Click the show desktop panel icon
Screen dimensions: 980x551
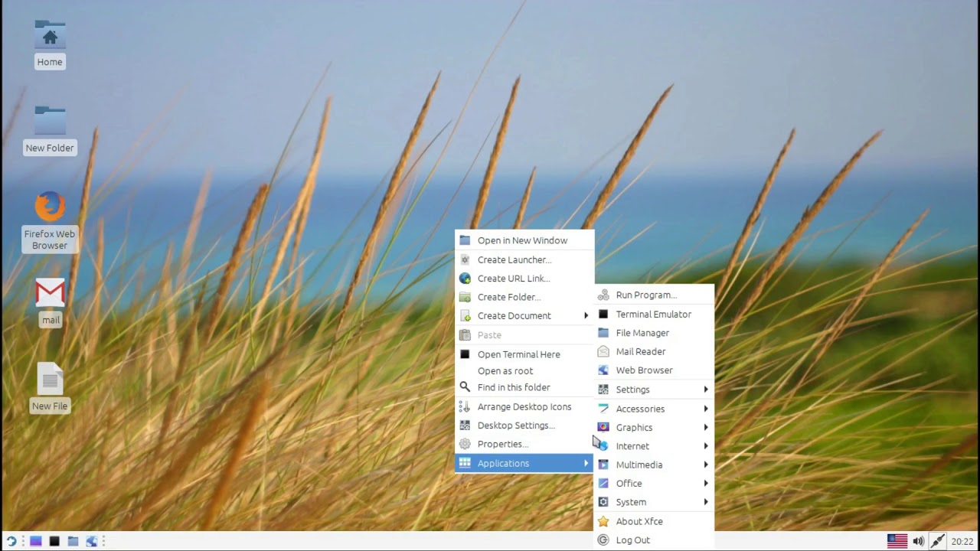35,541
